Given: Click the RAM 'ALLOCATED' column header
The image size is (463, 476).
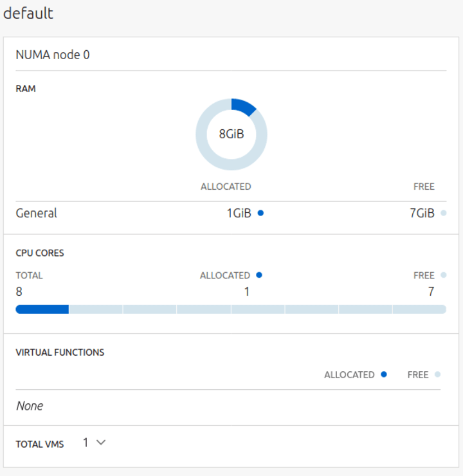Looking at the screenshot, I should point(226,187).
